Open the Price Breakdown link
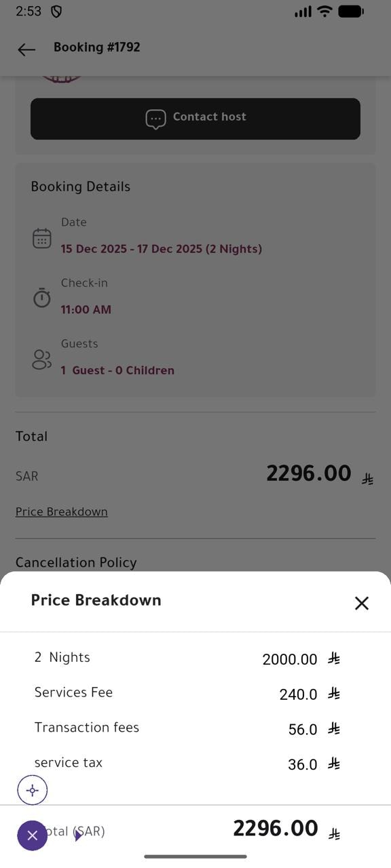 point(62,511)
